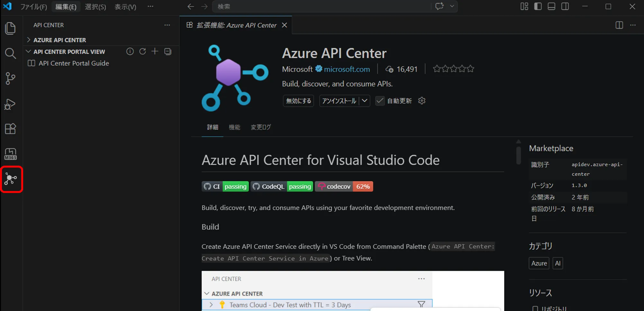Toggle the 自動更新 checkbox

pos(380,101)
